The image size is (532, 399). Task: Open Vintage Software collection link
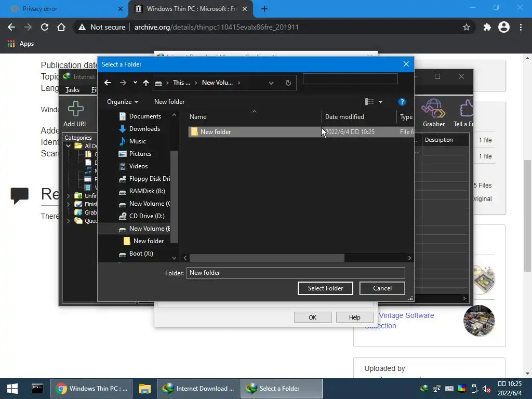400,321
